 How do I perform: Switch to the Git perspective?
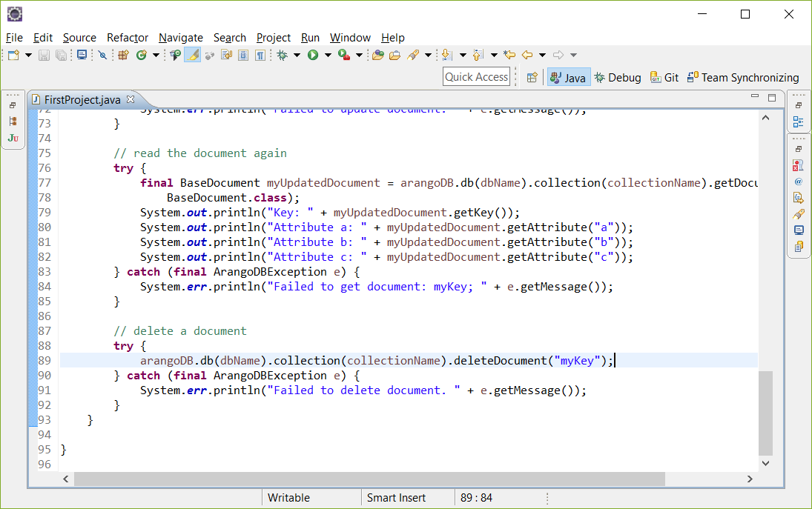coord(664,78)
